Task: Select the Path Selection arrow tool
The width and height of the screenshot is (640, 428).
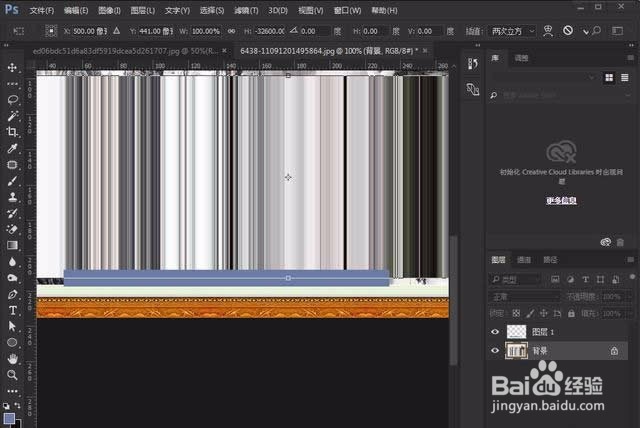Action: tap(12, 326)
